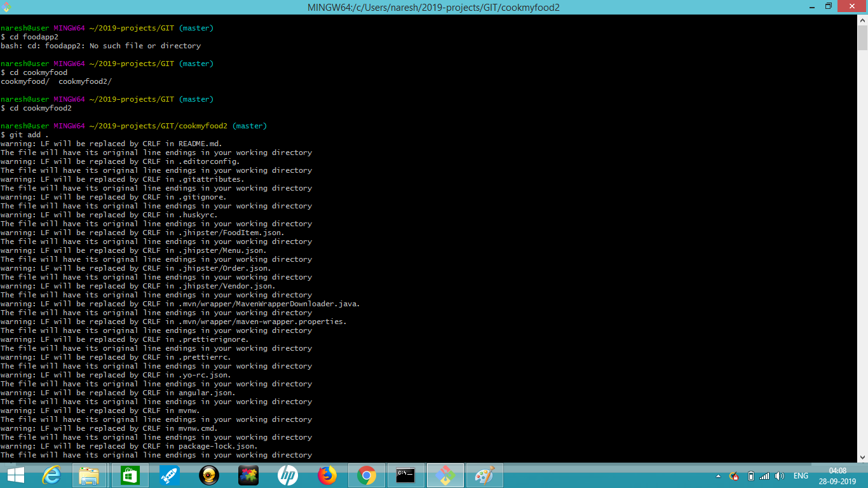
Task: Open Paint from the taskbar
Action: click(485, 475)
